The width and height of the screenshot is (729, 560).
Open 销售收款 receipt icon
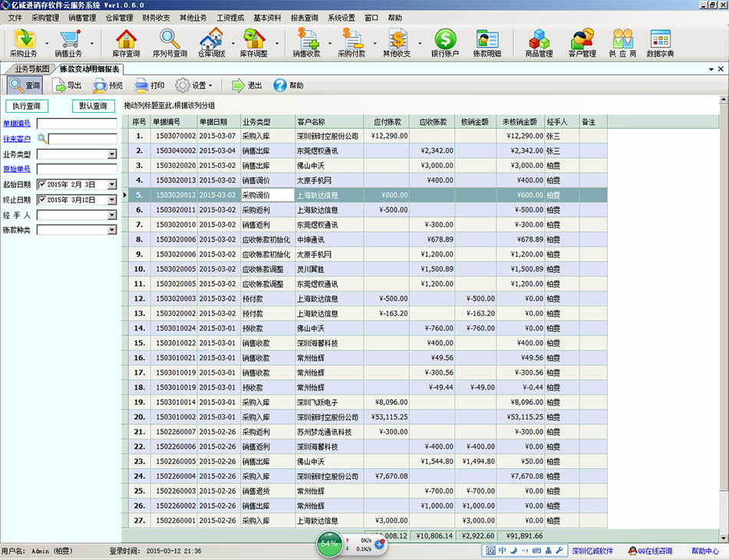pyautogui.click(x=307, y=43)
